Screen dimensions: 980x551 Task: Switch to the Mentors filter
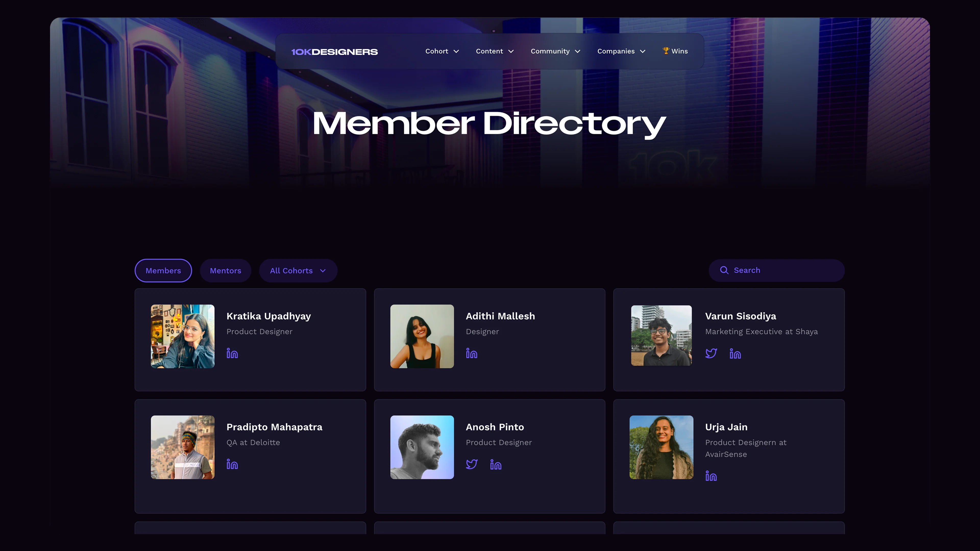coord(225,271)
